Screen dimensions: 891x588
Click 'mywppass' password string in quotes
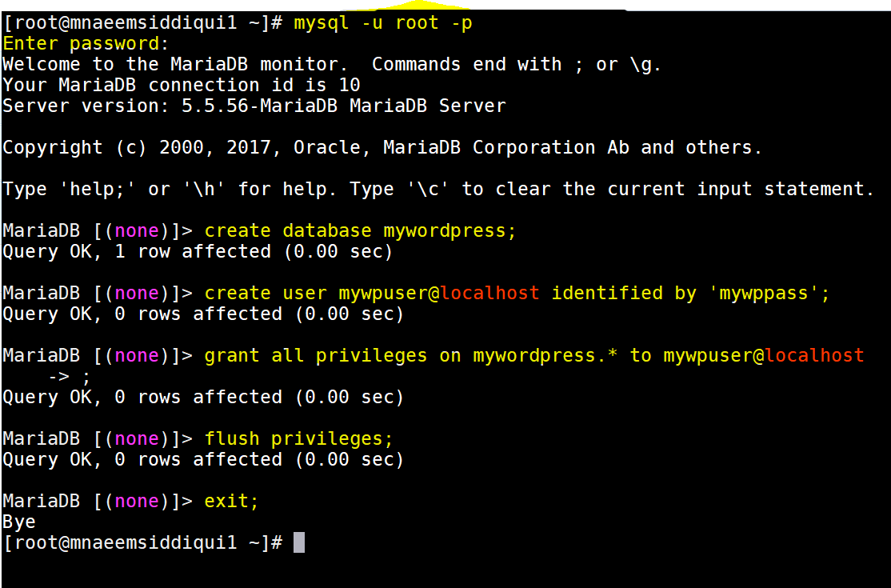pyautogui.click(x=764, y=293)
